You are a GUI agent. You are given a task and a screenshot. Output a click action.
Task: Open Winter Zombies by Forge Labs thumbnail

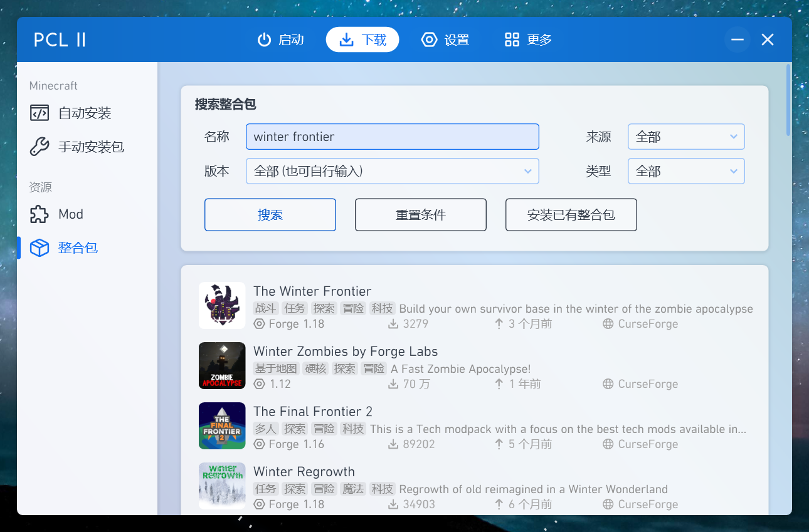click(x=222, y=366)
